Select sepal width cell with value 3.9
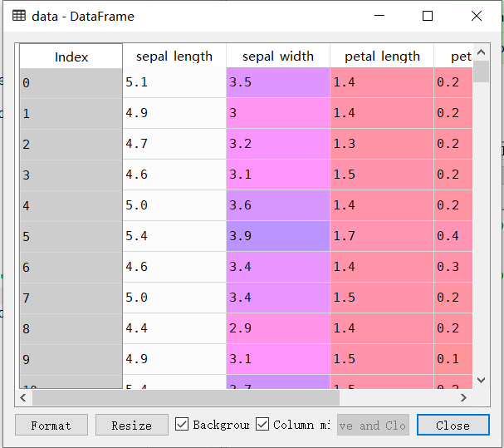This screenshot has height=448, width=504. tap(278, 236)
